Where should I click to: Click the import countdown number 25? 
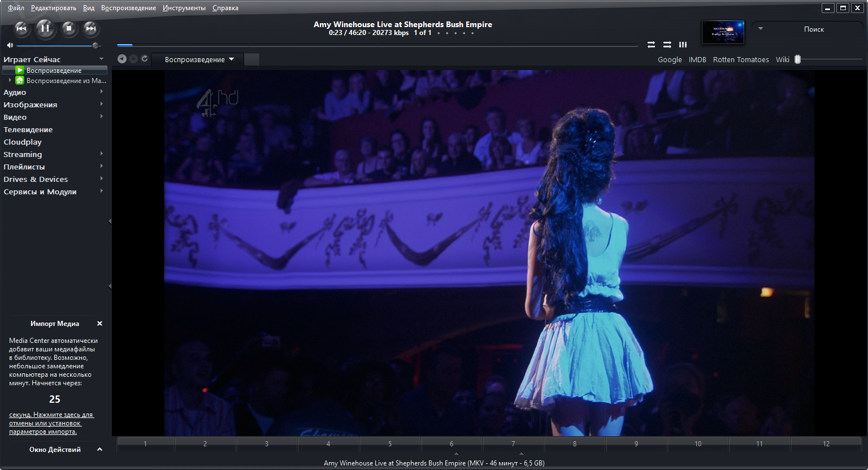[x=55, y=399]
